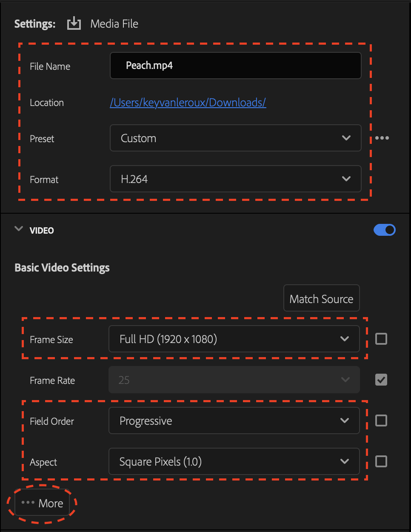The width and height of the screenshot is (411, 532).
Task: Enable the Frame Size checkbox
Action: pyautogui.click(x=381, y=339)
